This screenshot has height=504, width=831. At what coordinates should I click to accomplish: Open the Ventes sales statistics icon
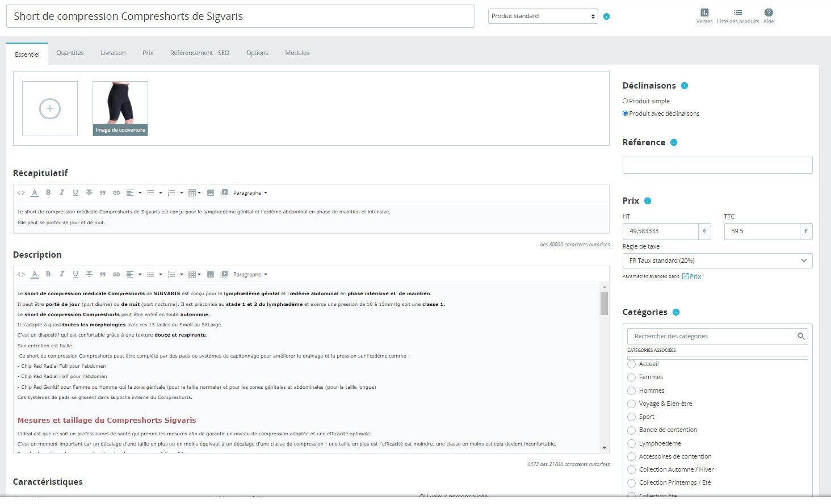[x=704, y=16]
